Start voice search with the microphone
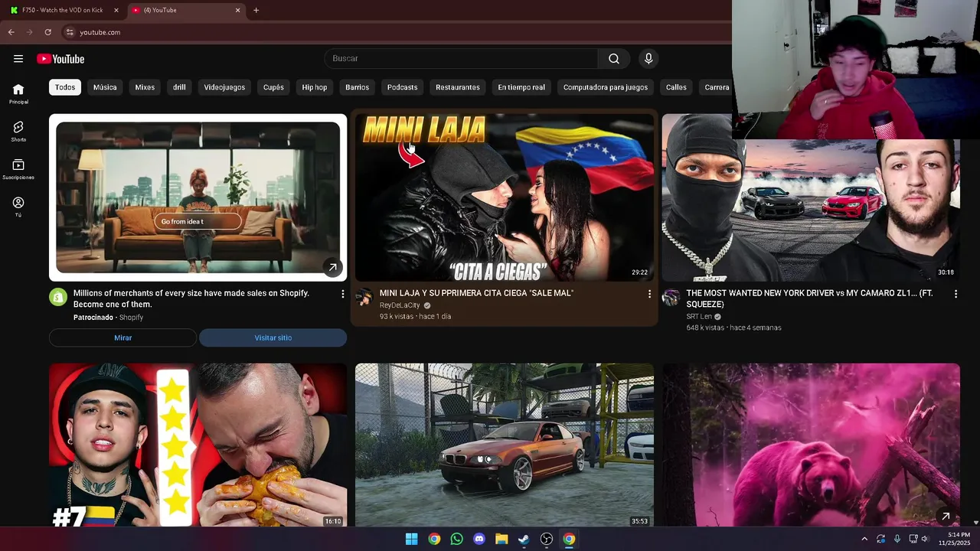 click(x=648, y=59)
